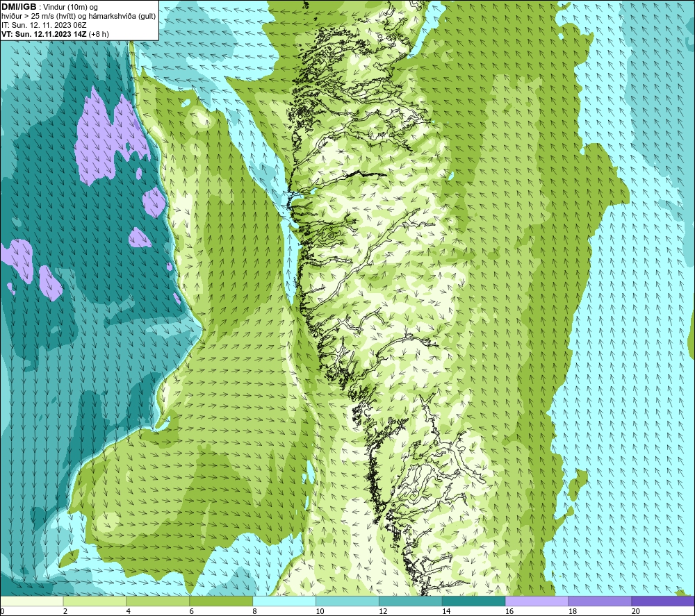Viewport: 695px width, 616px height.
Task: Click the 10–12 m/s aqua swatch
Action: [x=347, y=601]
